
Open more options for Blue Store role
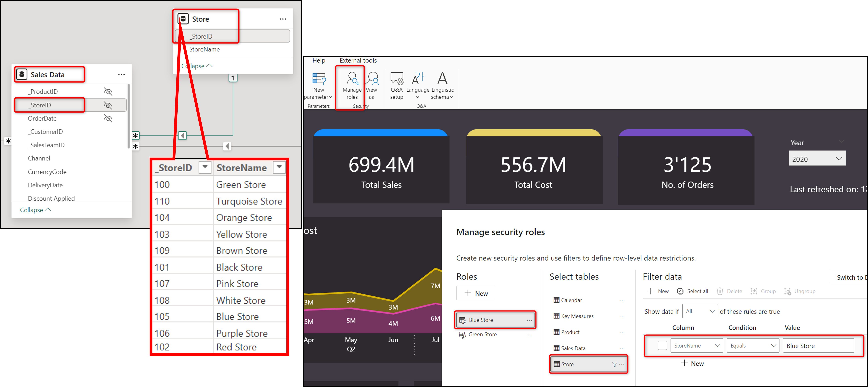point(529,320)
